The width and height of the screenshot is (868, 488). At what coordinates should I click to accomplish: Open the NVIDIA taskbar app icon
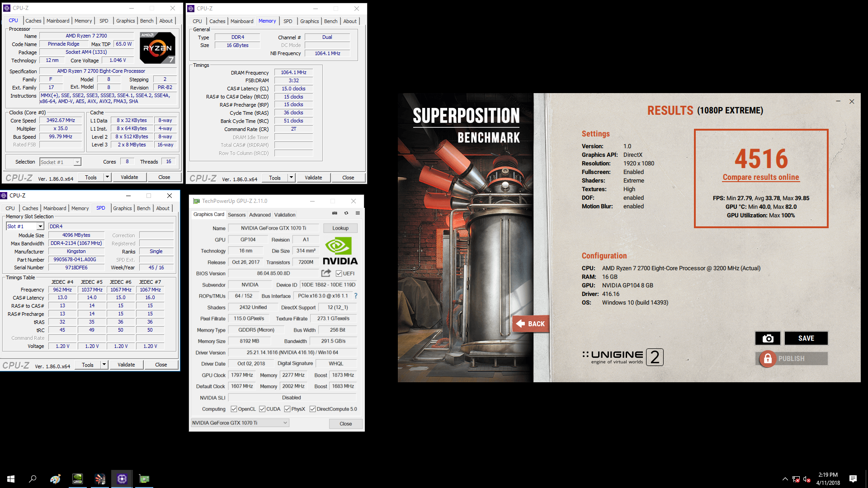78,479
